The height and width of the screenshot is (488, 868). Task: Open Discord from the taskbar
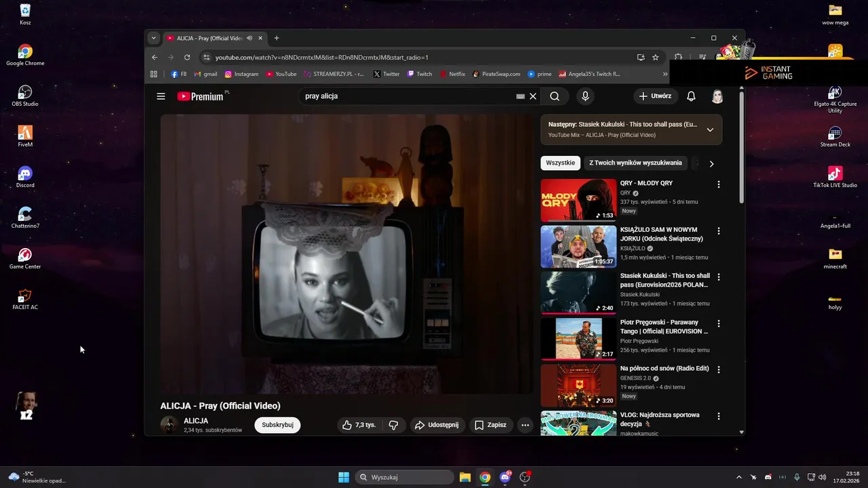(505, 477)
